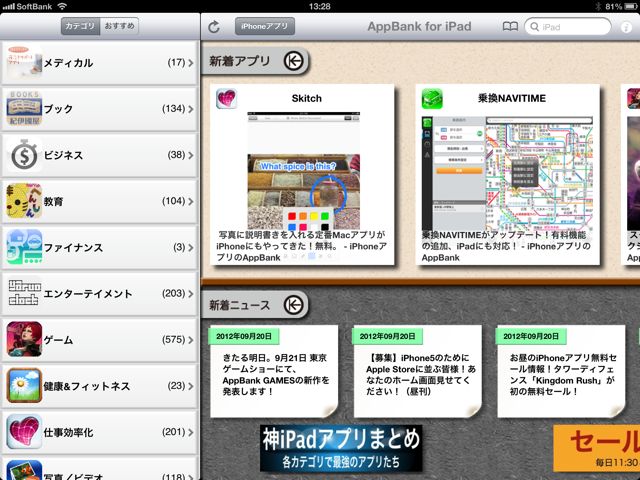Expand 仕事効率化 category chevron
The width and height of the screenshot is (640, 480).
pos(191,431)
